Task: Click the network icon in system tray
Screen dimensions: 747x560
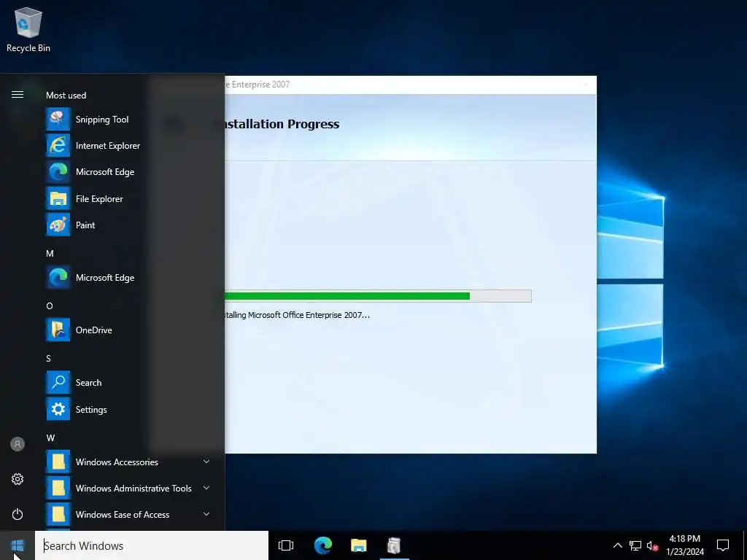Action: click(635, 545)
